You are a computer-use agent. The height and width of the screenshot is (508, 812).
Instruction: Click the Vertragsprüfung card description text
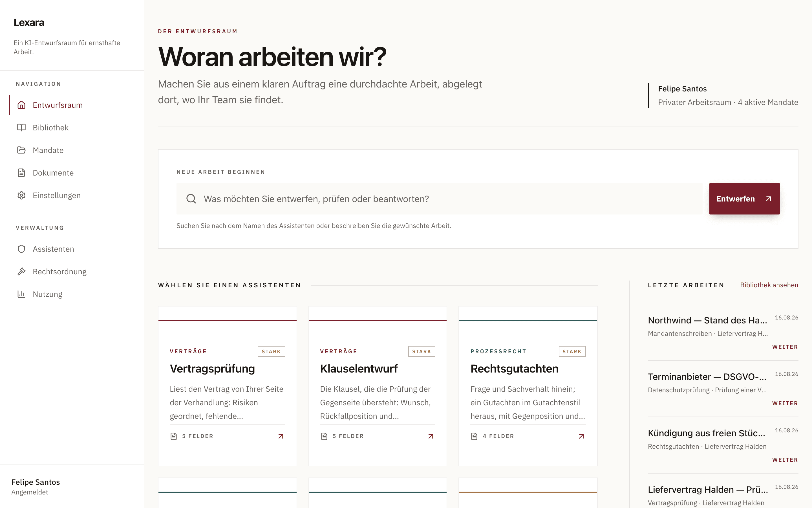[227, 402]
